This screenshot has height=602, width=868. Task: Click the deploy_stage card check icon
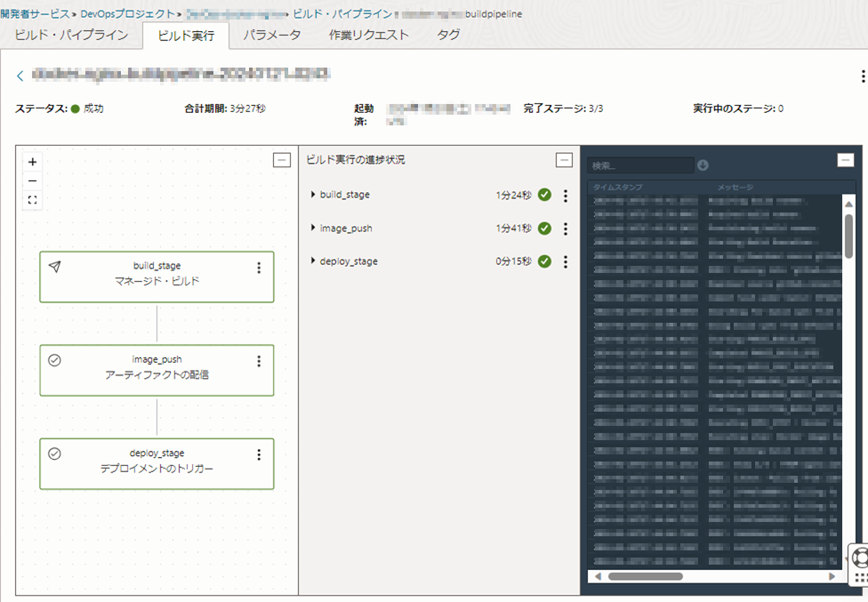[x=55, y=453]
